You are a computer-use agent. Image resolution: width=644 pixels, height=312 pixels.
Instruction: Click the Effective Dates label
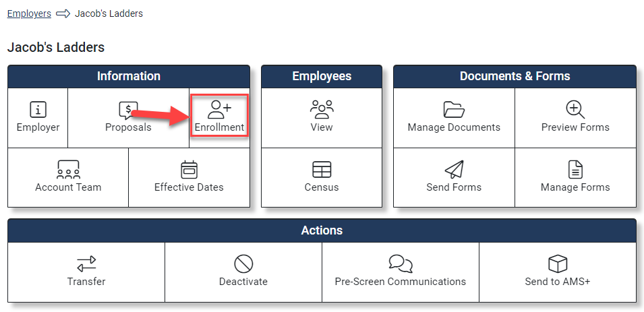click(189, 187)
